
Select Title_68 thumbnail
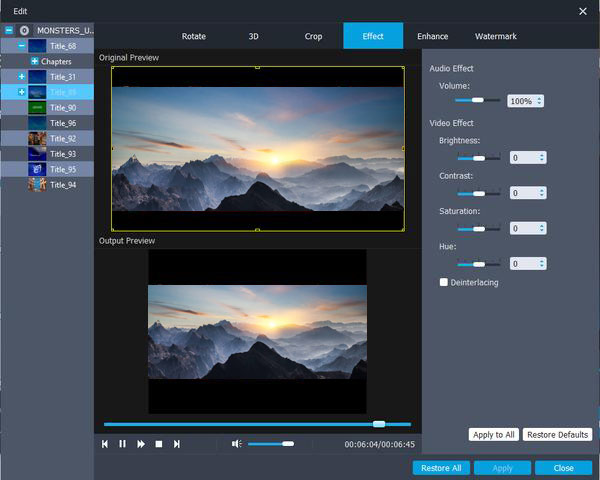click(37, 46)
